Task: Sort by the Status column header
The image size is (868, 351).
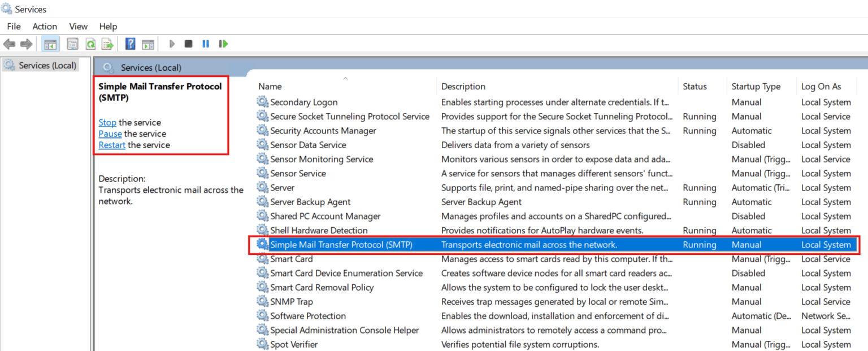Action: pos(695,86)
